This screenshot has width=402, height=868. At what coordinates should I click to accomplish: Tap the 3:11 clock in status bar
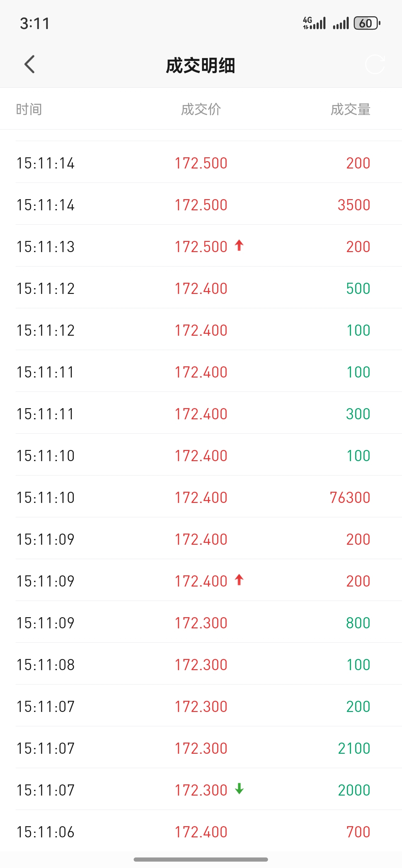click(35, 24)
